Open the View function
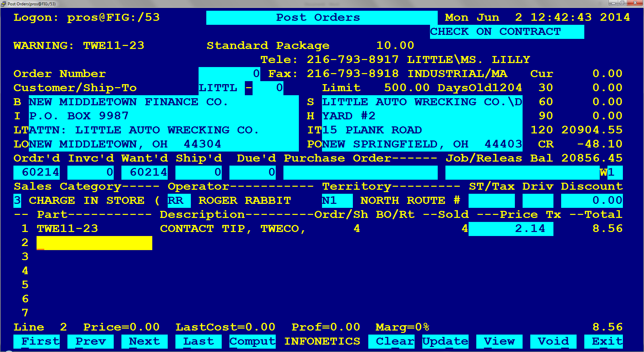Image resolution: width=644 pixels, height=352 pixels. [499, 341]
